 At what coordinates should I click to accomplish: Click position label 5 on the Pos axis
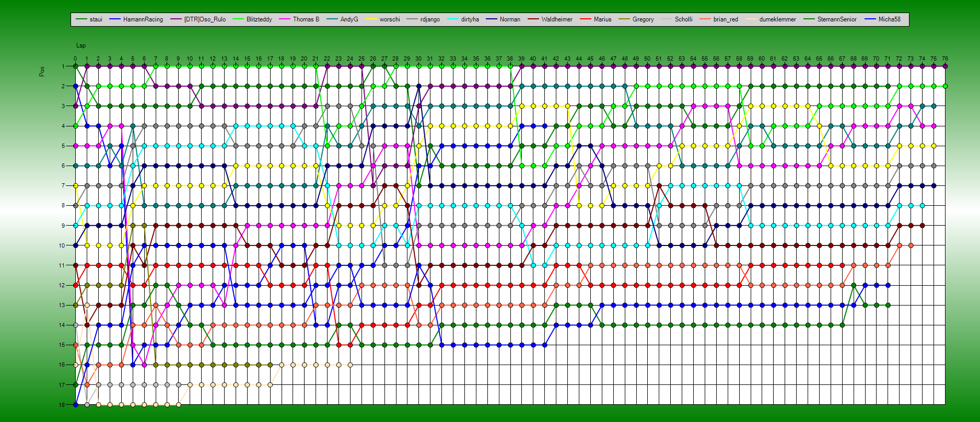(x=63, y=146)
